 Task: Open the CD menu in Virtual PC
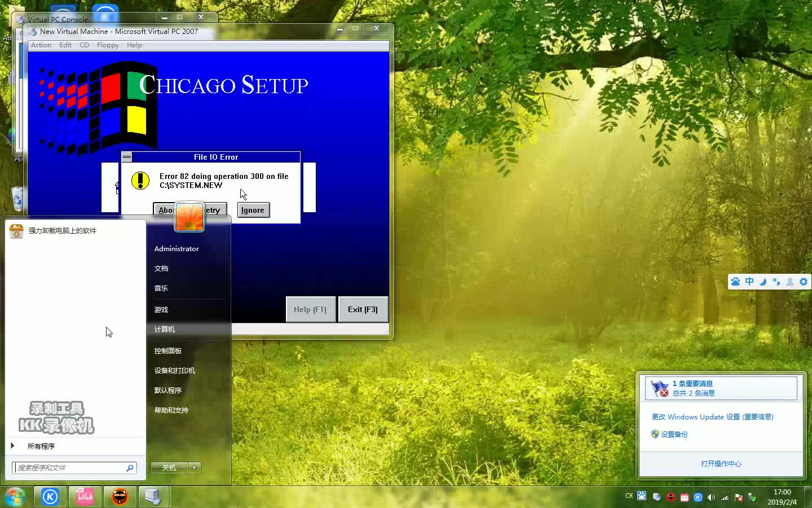pyautogui.click(x=84, y=45)
